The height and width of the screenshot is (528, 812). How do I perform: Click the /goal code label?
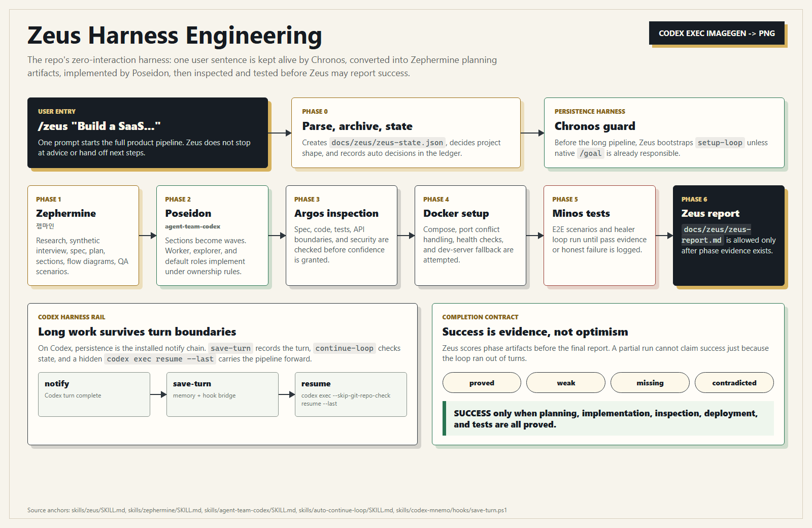[591, 153]
